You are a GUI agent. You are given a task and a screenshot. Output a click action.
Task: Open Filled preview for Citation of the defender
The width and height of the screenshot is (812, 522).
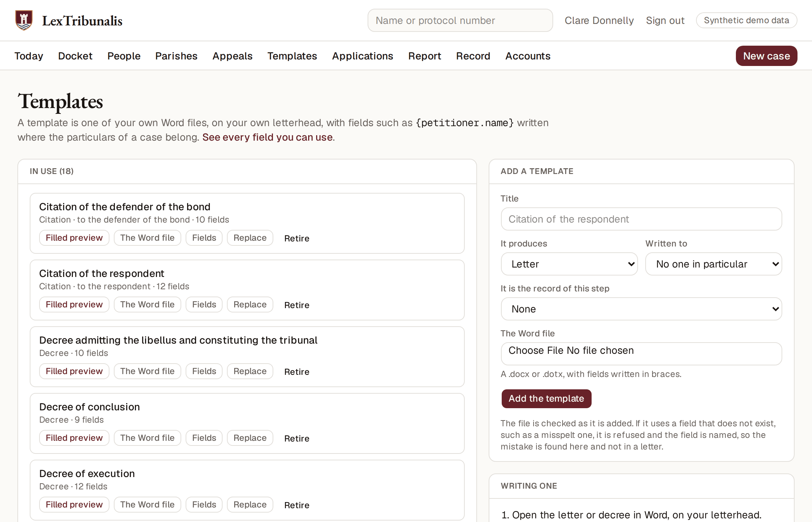click(74, 238)
